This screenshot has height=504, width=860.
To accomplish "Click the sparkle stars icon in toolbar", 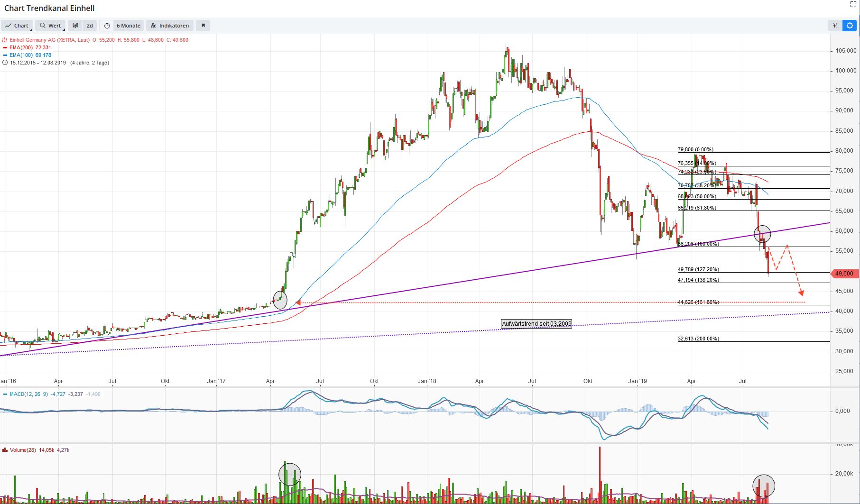I will [x=835, y=26].
